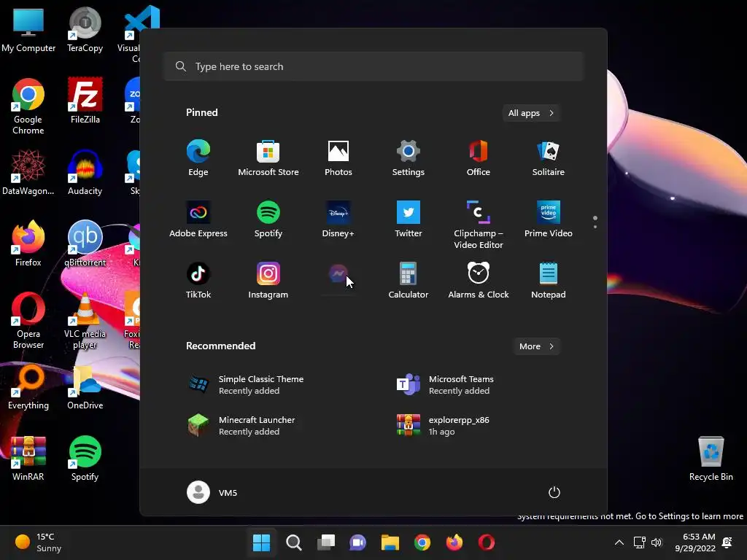Launch Microsoft Store pinned app
Screen dimensions: 747x560
tap(268, 158)
